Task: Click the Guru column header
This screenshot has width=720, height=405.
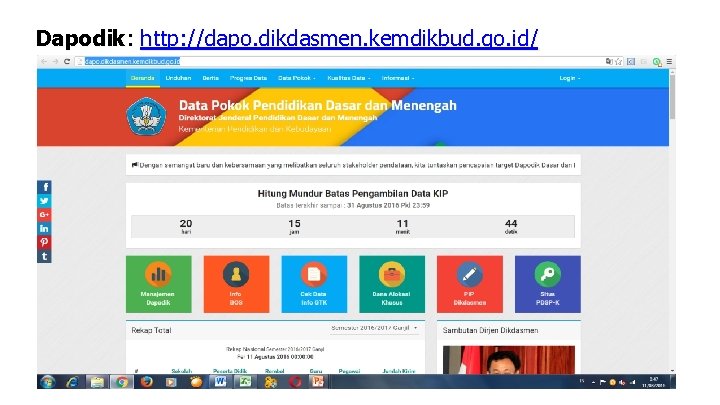Action: 315,371
